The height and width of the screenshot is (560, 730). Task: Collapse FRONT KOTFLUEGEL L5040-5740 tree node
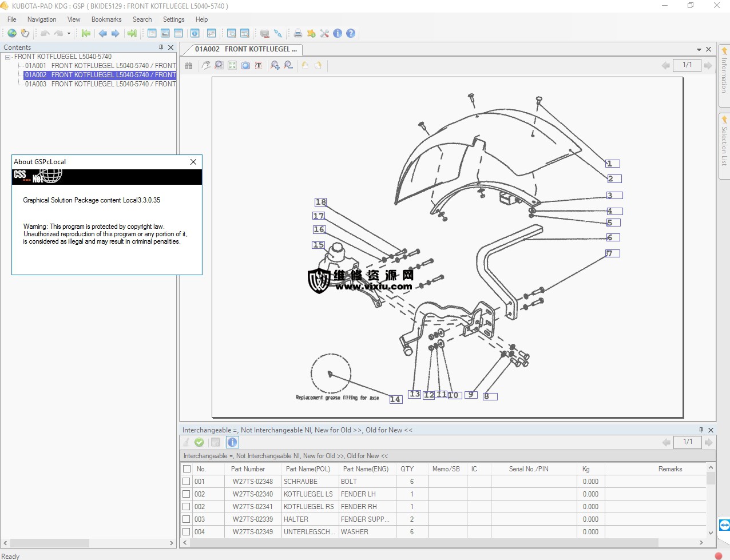(x=8, y=57)
